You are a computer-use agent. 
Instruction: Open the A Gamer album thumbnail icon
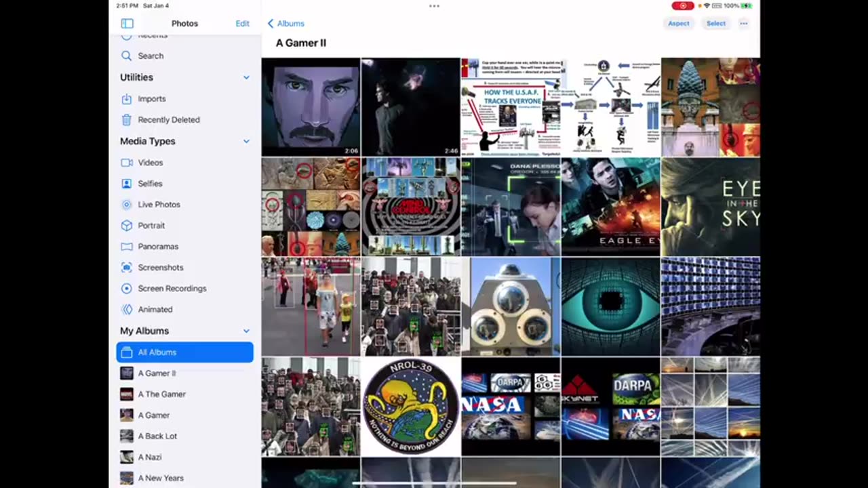coord(126,415)
